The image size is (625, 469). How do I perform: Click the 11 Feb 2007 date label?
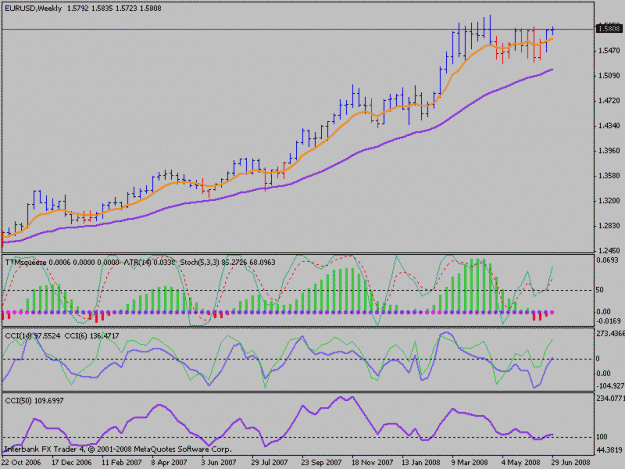point(122,463)
